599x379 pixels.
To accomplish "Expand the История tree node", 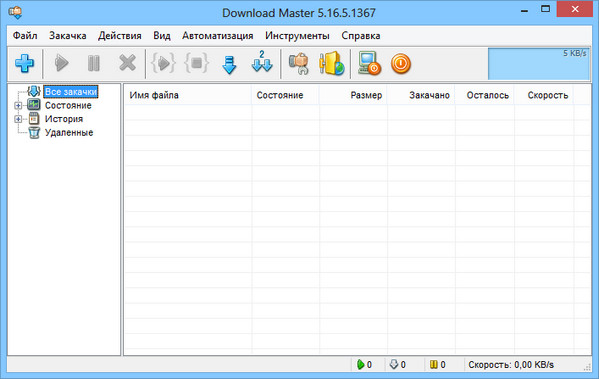I will 18,119.
